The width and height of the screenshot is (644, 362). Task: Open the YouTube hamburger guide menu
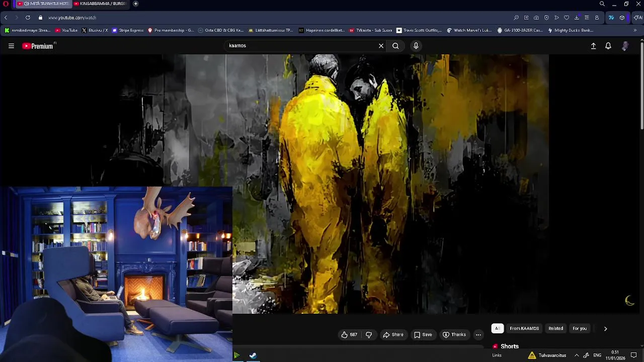click(x=11, y=46)
